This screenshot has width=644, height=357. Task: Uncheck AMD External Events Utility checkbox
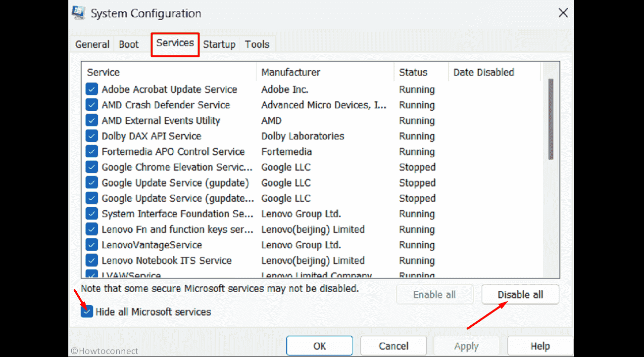[92, 121]
